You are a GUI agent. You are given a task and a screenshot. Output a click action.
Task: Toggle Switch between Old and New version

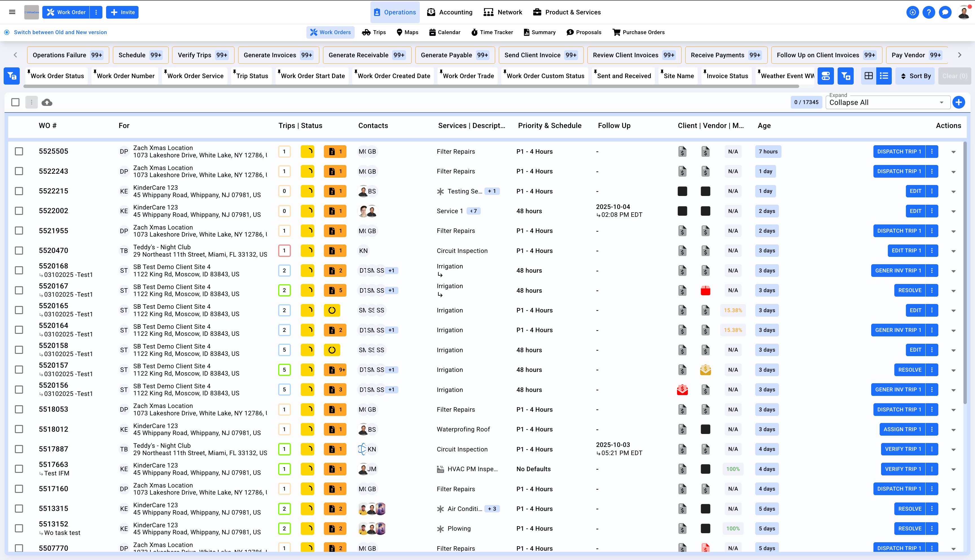click(7, 32)
